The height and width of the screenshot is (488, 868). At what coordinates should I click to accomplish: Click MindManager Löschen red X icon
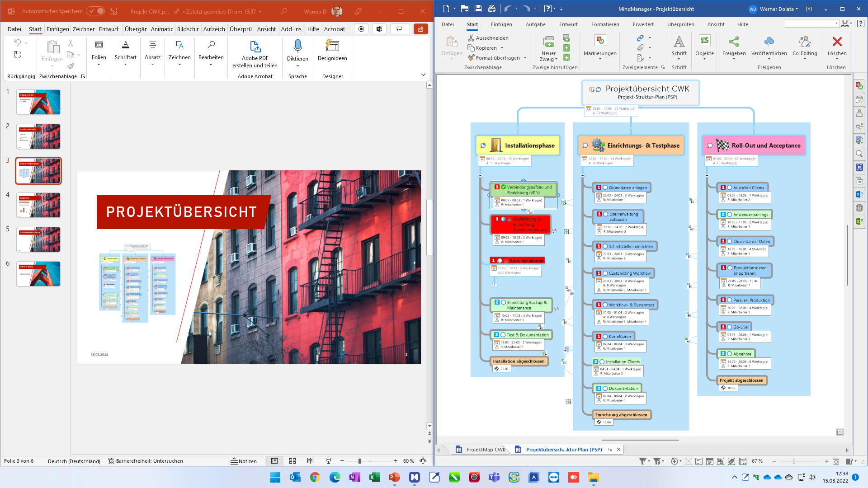tap(837, 42)
